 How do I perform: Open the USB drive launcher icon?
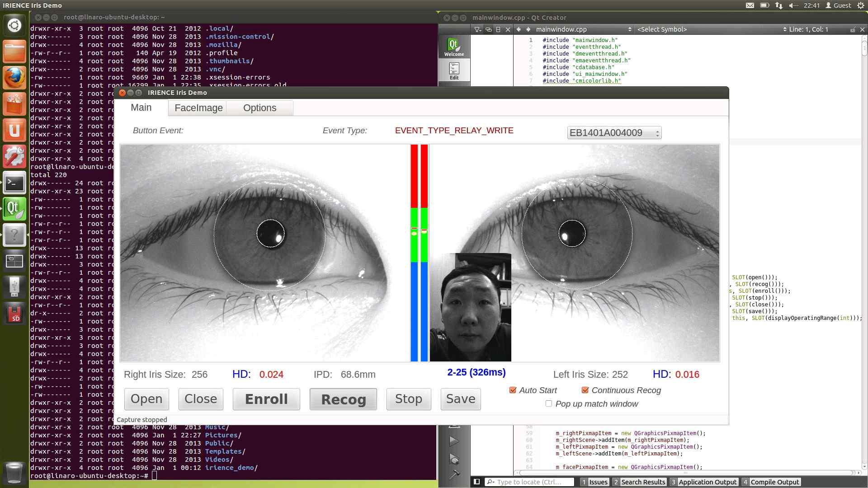point(14,287)
